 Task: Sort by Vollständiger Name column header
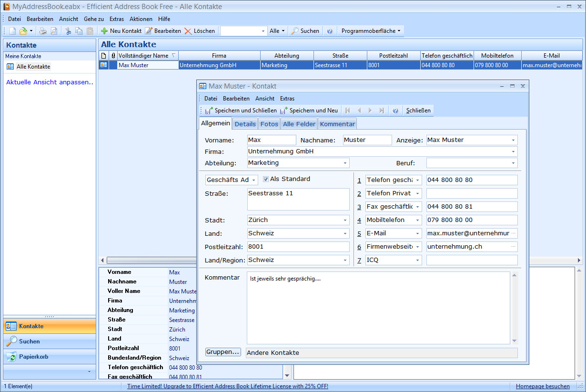click(x=143, y=56)
